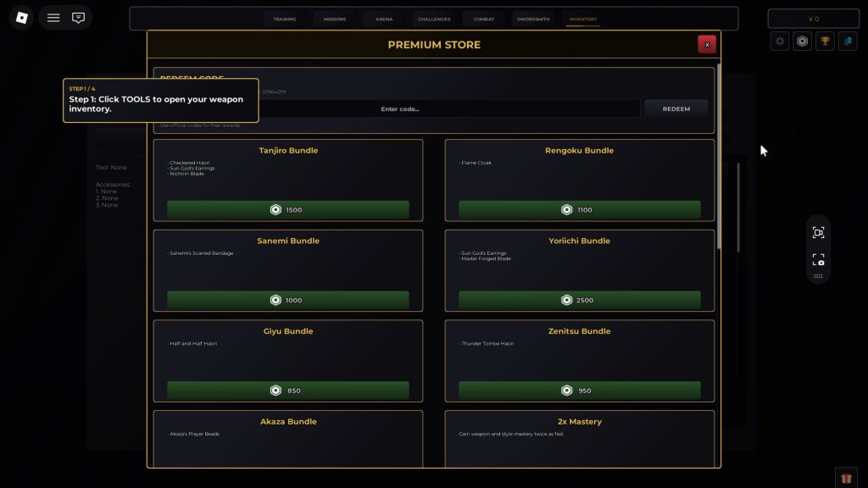Open the Robux store hexagon icon
868x488 pixels.
[802, 41]
